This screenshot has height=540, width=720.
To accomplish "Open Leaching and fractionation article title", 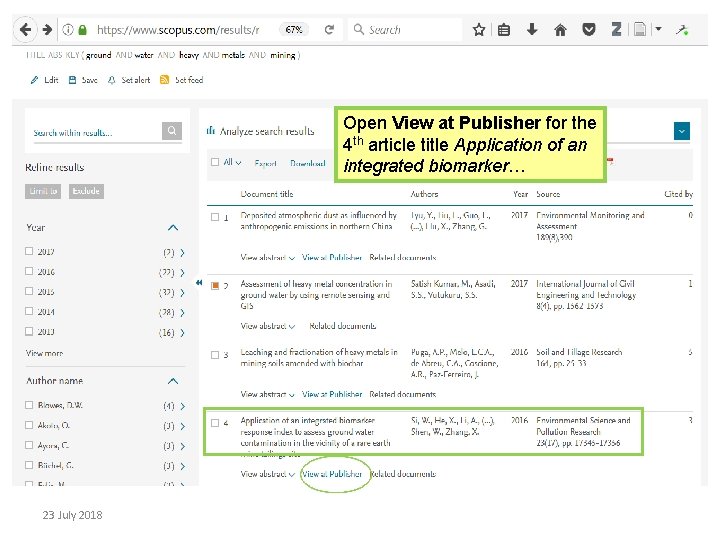I will 319,358.
